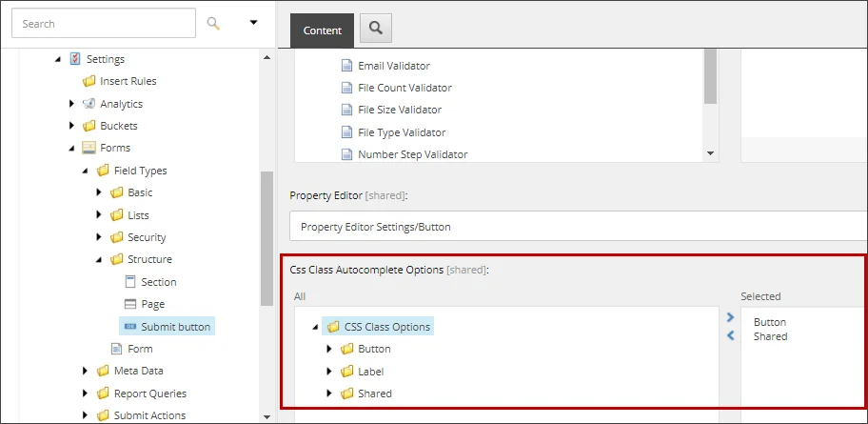Collapse the Forms node
Screen dimensions: 868x424
tap(72, 149)
